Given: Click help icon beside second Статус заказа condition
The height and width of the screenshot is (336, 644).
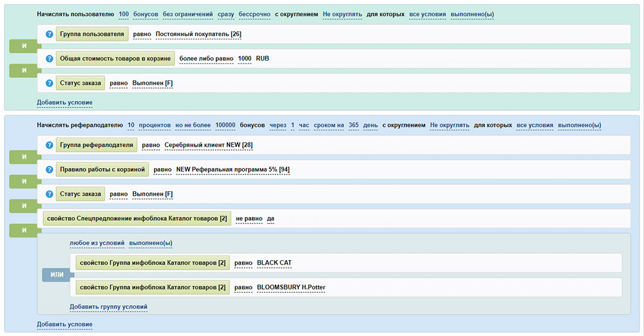Looking at the screenshot, I should point(50,194).
